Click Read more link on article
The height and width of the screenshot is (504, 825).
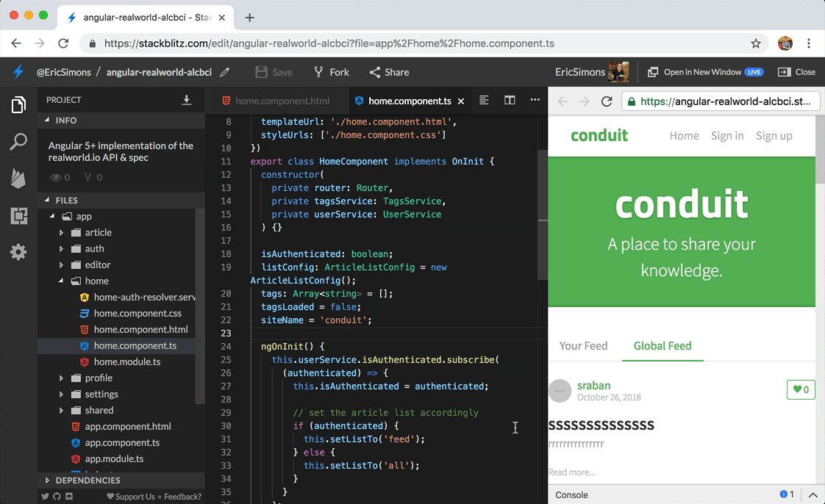572,472
